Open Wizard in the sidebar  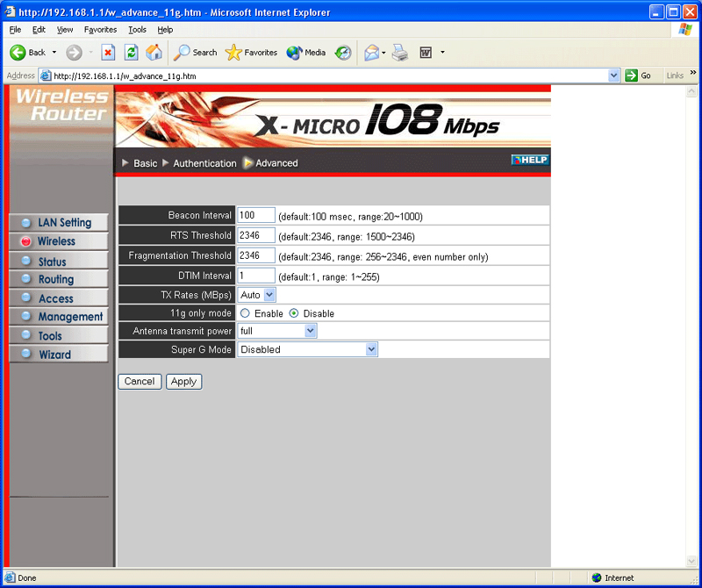[59, 355]
